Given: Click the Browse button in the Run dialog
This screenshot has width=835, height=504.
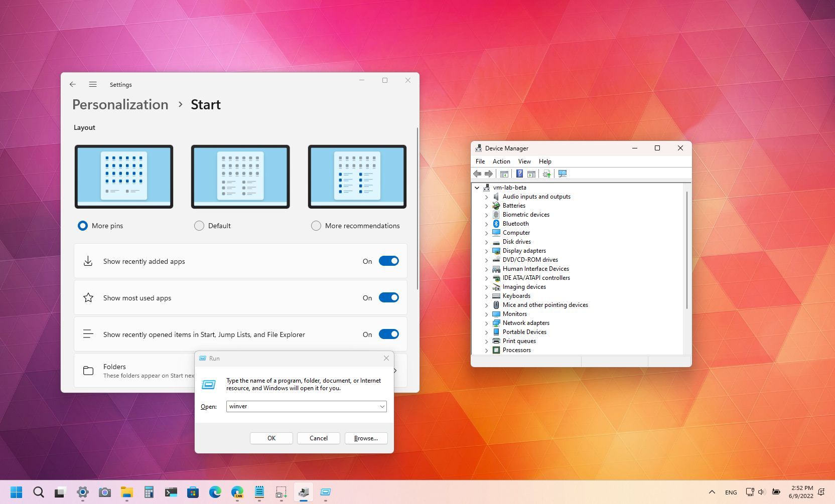Looking at the screenshot, I should tap(366, 438).
